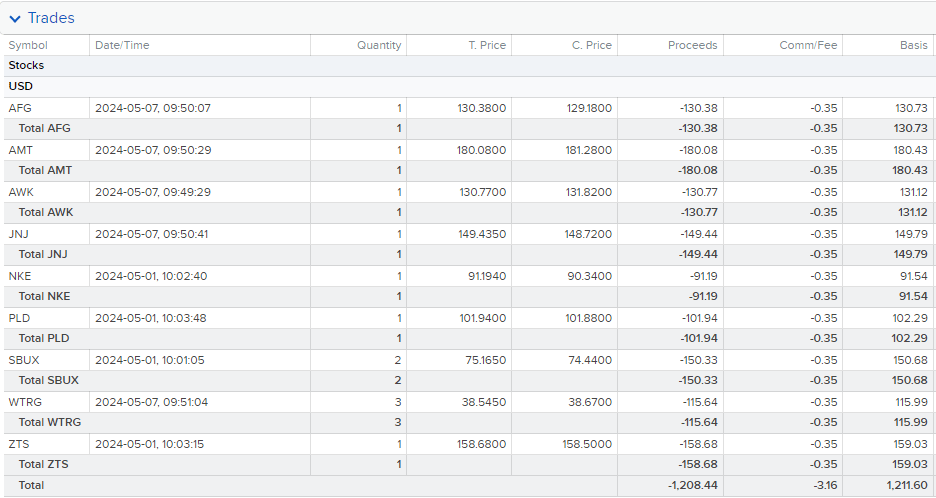Click T. Price value 180.0800
Screen dimensions: 936x498
pyautogui.click(x=482, y=150)
